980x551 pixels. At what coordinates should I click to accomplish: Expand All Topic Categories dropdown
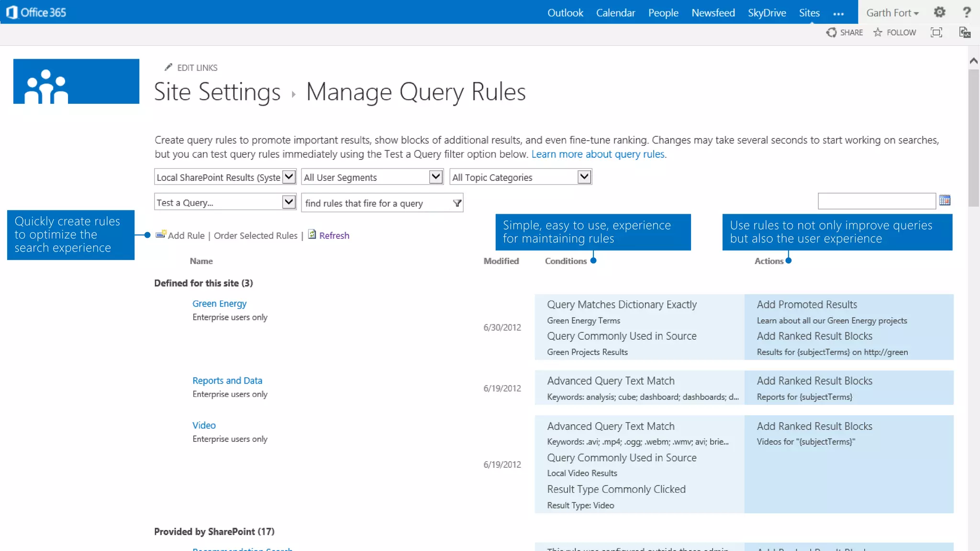[583, 177]
